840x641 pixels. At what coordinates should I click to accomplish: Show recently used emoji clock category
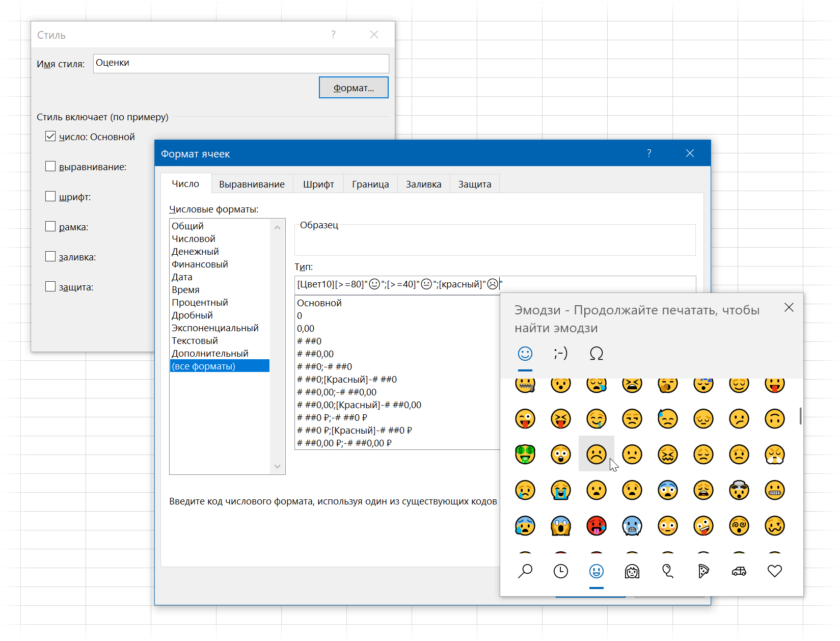click(561, 571)
